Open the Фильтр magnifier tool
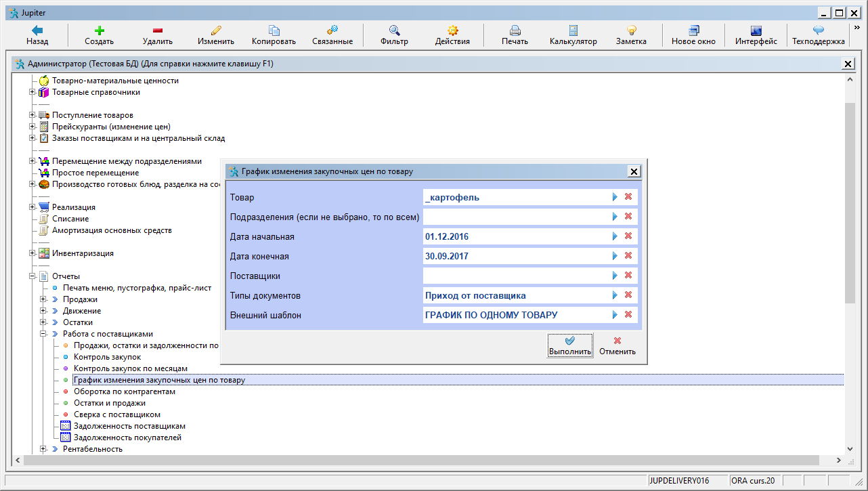The width and height of the screenshot is (868, 491). click(x=394, y=35)
